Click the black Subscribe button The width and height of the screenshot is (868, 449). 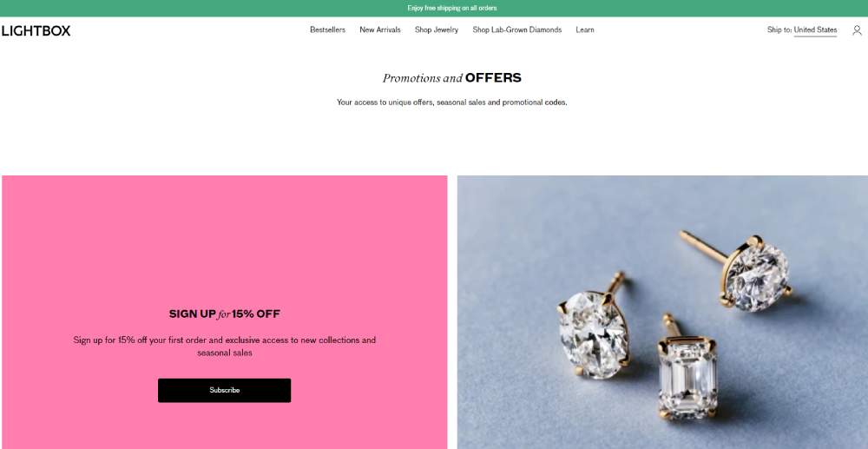[x=224, y=390]
